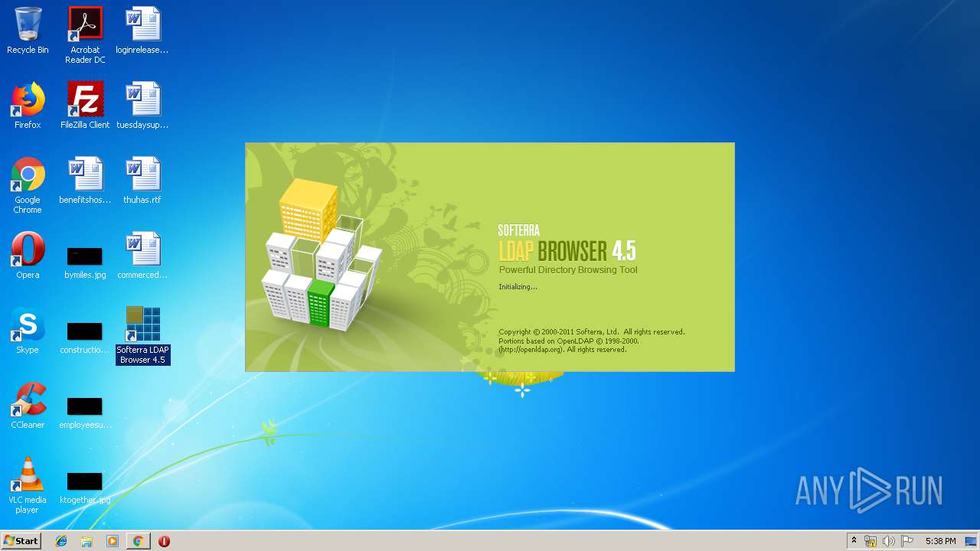Launch Acrobat Reader DC from desktop
This screenshot has height=551, width=980.
[x=85, y=35]
